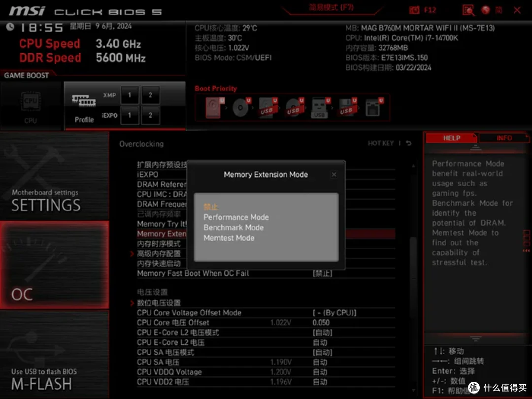Close BIOS with the top-right X
Screen dimensions: 532x399
point(517,10)
